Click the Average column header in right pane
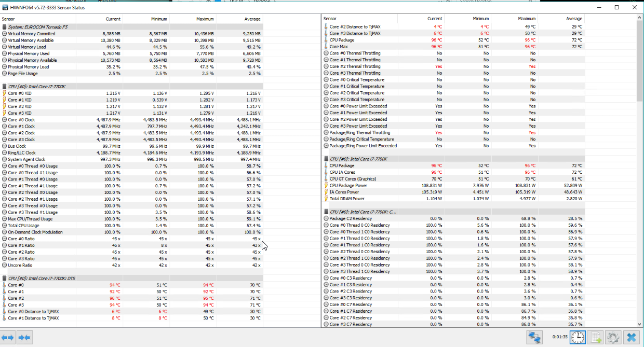 point(561,19)
